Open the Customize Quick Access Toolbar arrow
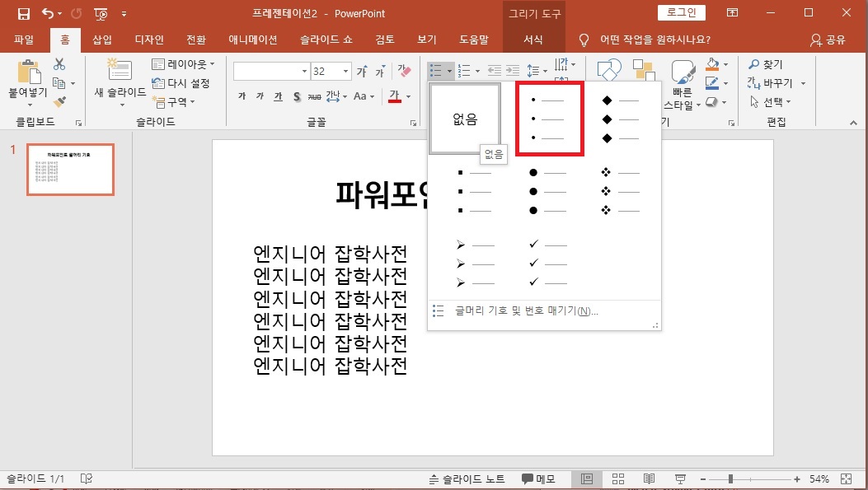868x490 pixels. tap(124, 14)
